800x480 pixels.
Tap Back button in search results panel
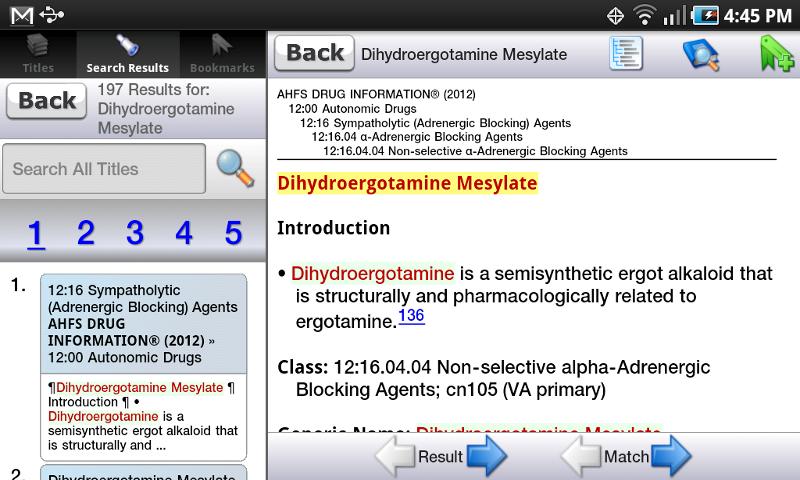point(46,101)
